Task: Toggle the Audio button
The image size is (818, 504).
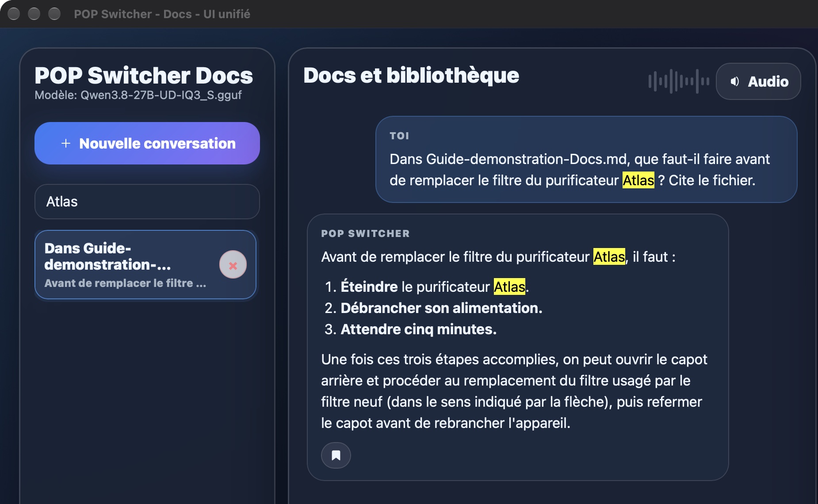Action: [x=758, y=81]
